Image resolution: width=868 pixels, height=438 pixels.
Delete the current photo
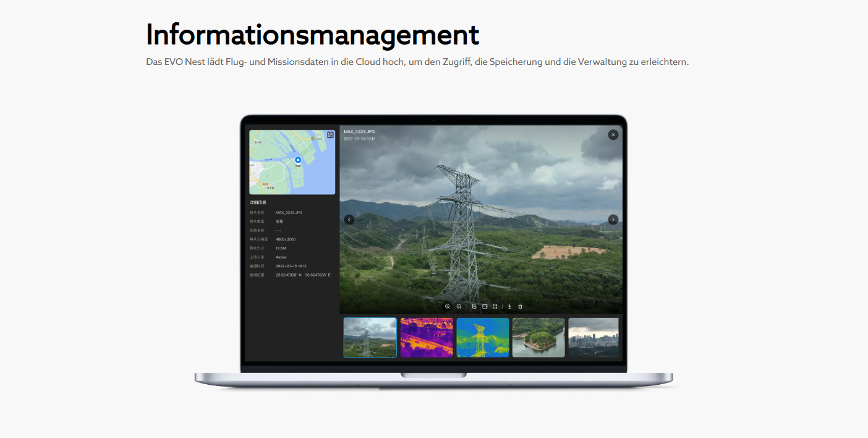[x=521, y=306]
